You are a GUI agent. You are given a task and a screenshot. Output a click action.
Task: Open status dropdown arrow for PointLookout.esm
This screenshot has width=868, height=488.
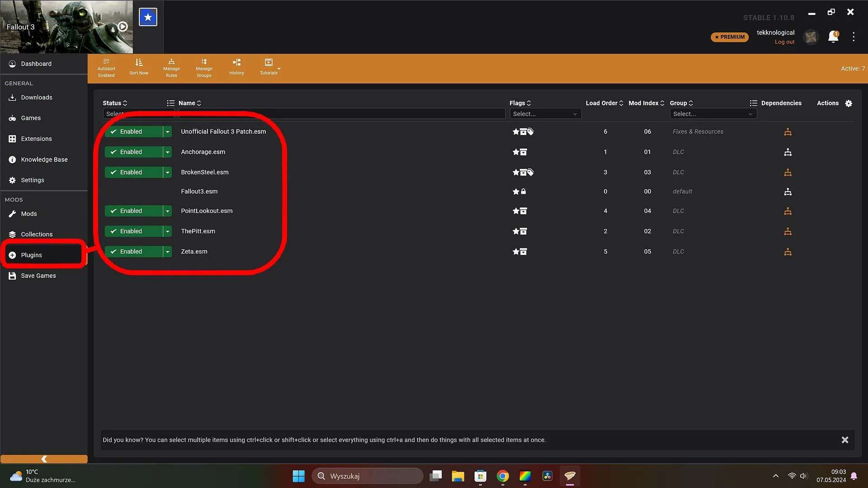pos(168,211)
